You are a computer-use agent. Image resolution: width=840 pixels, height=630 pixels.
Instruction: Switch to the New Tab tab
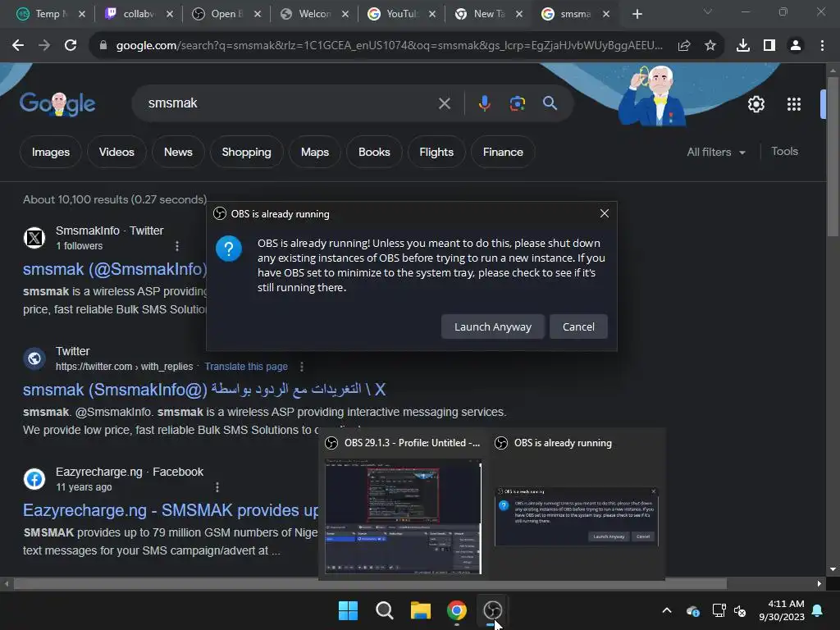pos(487,14)
